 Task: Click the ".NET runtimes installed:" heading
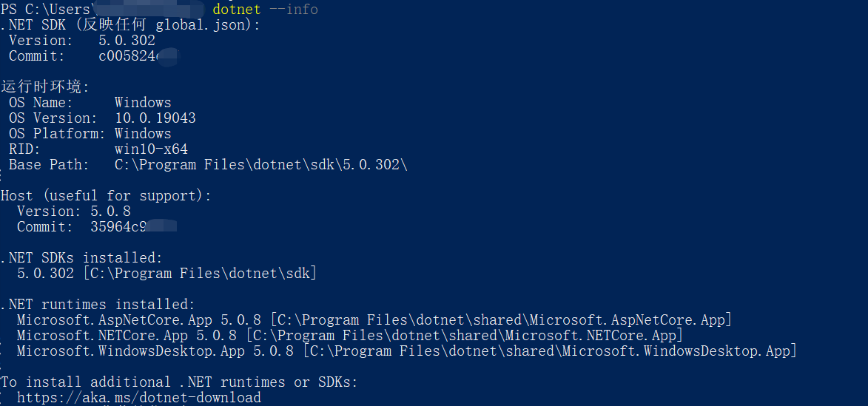point(98,305)
